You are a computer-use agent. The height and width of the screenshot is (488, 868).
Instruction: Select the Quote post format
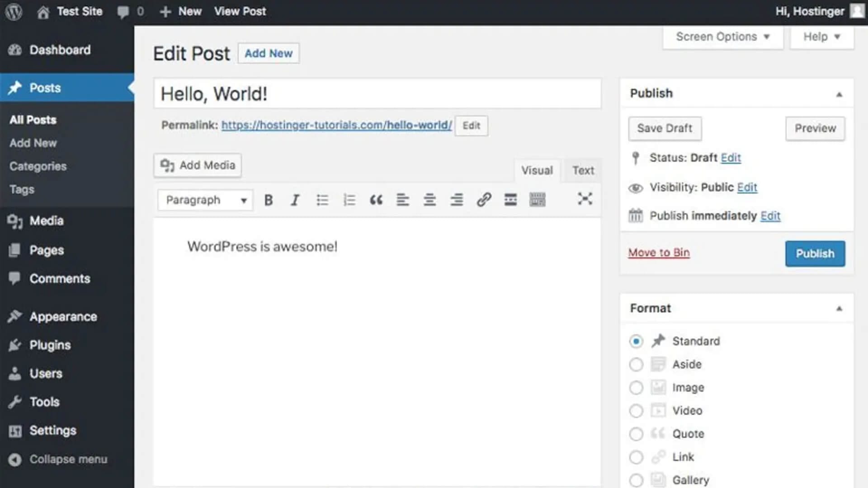tap(636, 434)
